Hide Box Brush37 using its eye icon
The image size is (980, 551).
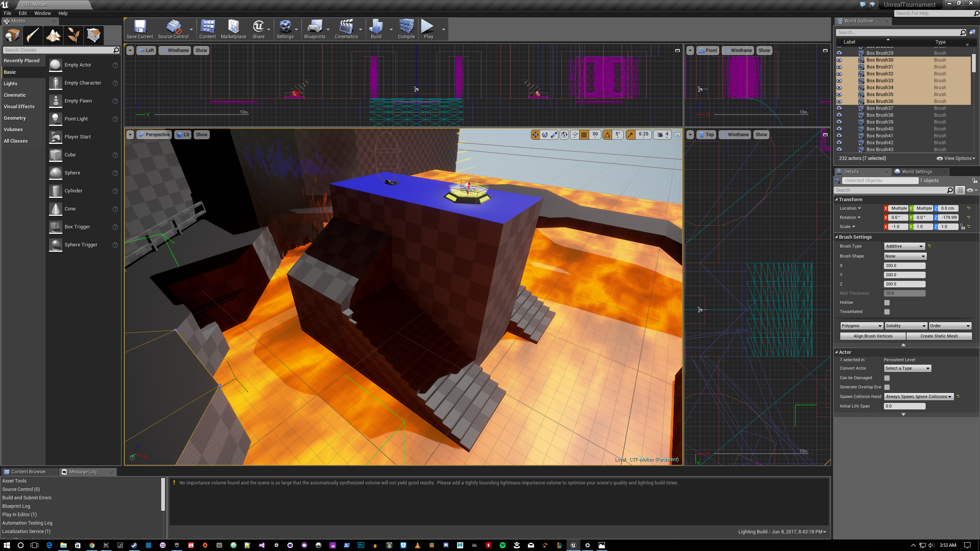(839, 108)
